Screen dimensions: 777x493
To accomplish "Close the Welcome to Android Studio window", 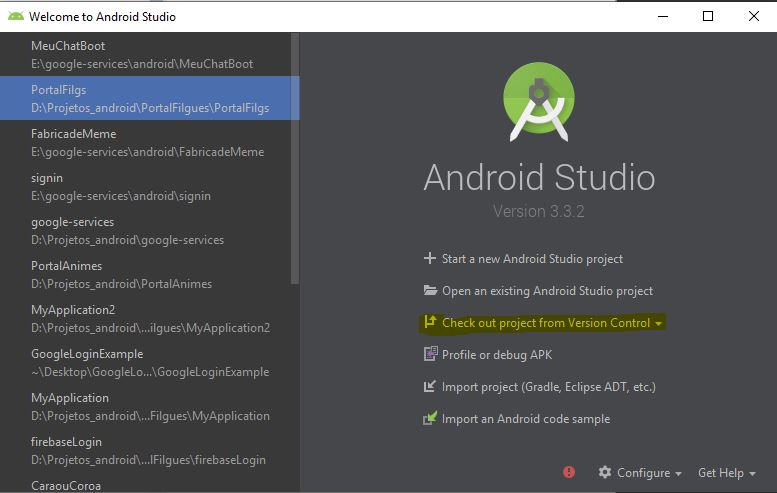I will point(754,16).
